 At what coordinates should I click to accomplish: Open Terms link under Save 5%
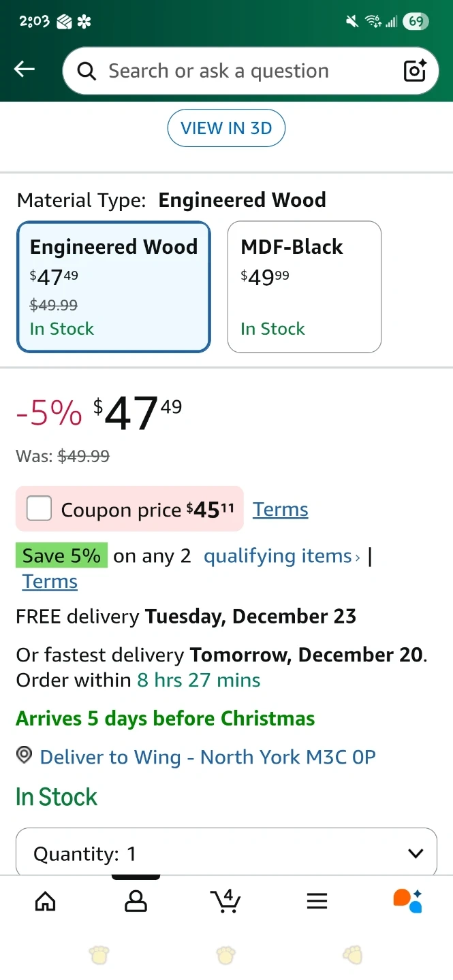coord(50,582)
